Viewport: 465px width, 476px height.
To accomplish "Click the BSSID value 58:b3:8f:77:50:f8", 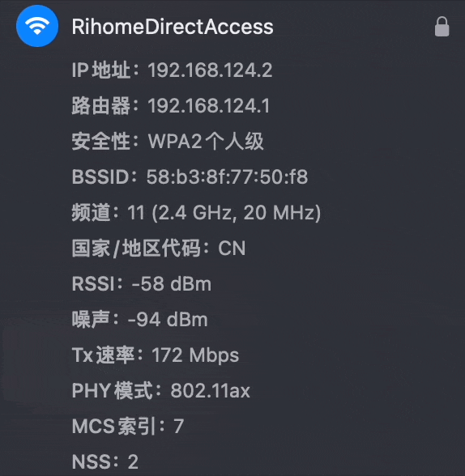I will pos(227,177).
